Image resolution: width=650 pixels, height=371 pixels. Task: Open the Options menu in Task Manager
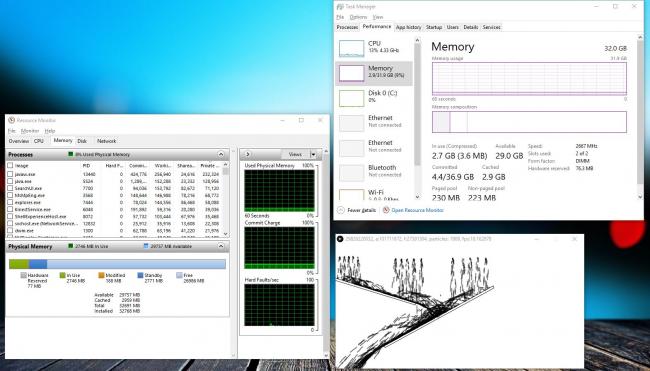pos(358,17)
